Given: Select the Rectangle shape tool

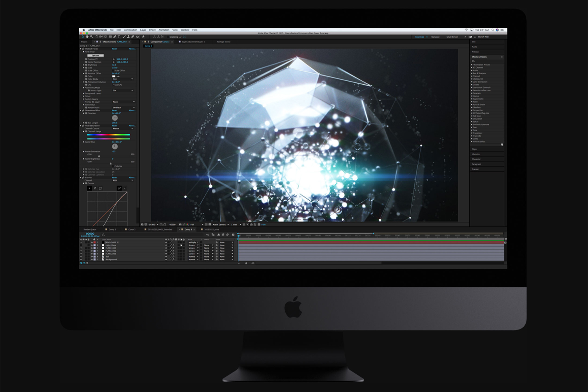Looking at the screenshot, I should point(110,37).
